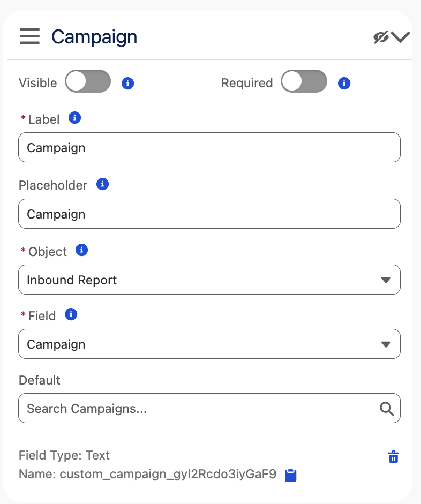Click the delete field trash icon
The width and height of the screenshot is (421, 504).
393,457
